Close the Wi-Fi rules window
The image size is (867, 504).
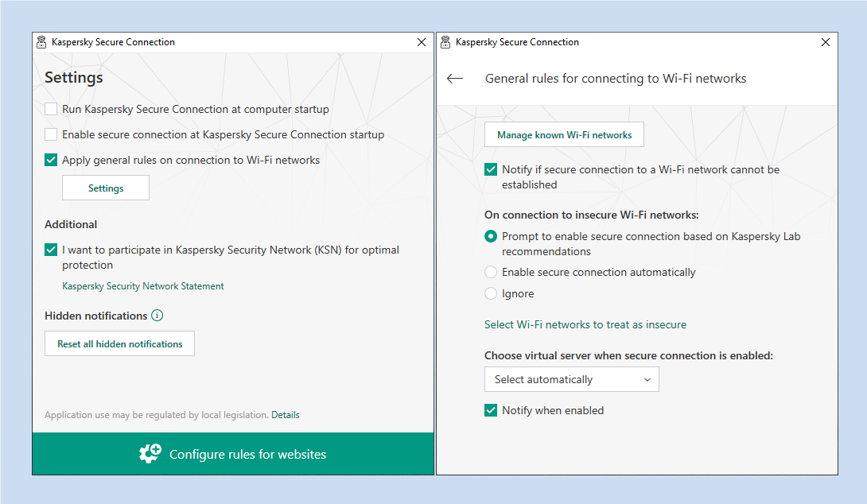pos(826,42)
